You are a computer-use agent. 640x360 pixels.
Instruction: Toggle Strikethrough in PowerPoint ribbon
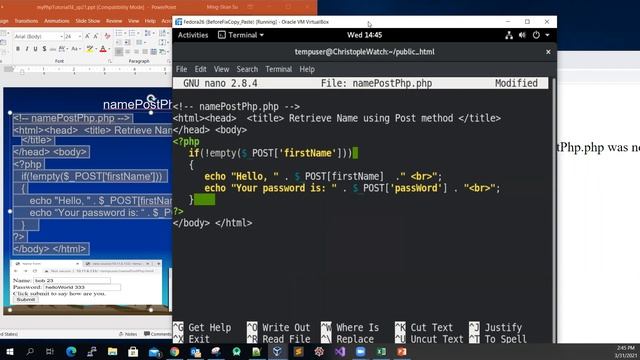point(53,49)
